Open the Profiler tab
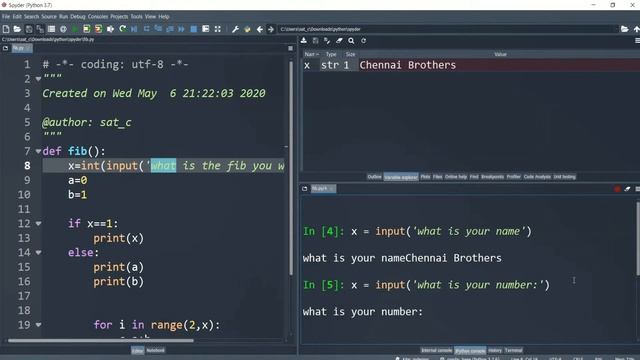 click(513, 177)
